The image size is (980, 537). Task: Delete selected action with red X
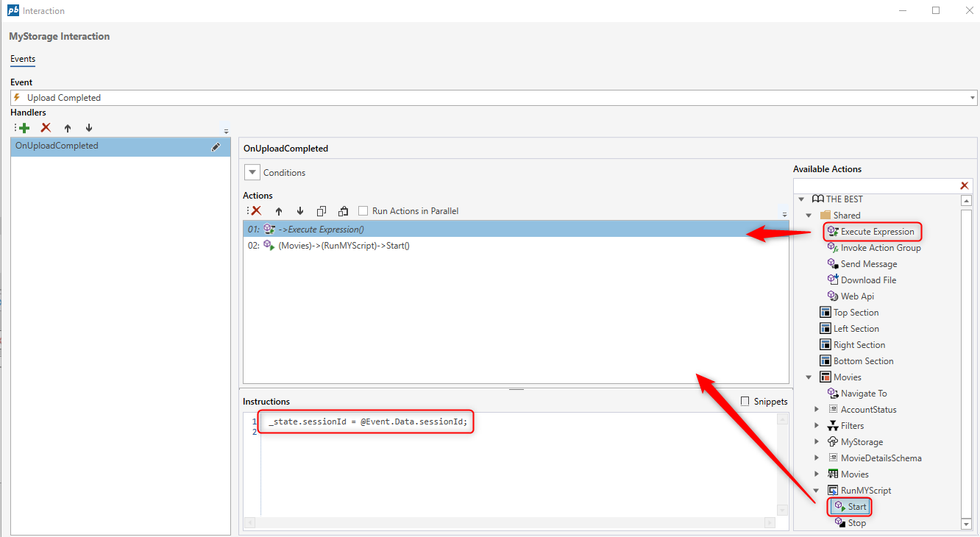click(256, 211)
